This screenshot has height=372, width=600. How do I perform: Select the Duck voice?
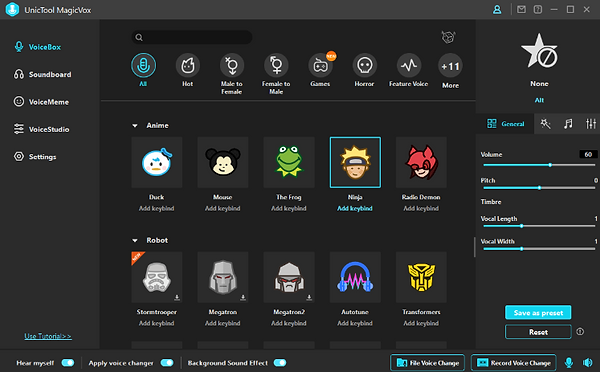[157, 162]
